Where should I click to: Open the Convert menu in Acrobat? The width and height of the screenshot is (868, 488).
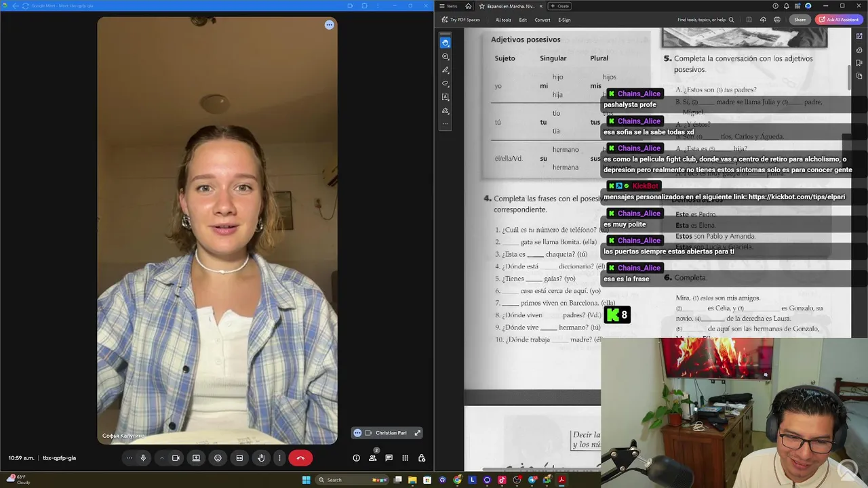tap(542, 20)
